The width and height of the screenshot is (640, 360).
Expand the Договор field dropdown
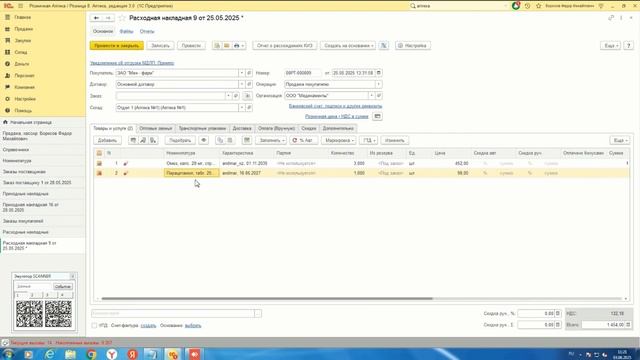[241, 84]
